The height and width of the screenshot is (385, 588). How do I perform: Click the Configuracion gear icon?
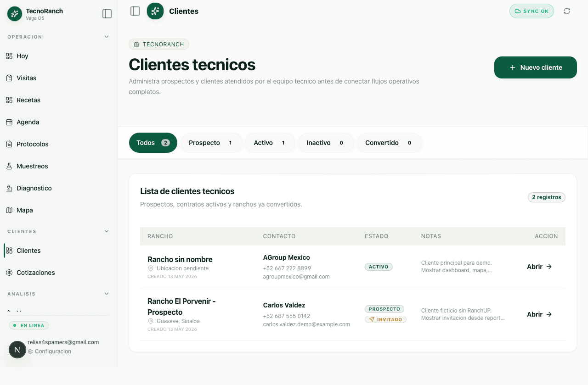(30, 352)
